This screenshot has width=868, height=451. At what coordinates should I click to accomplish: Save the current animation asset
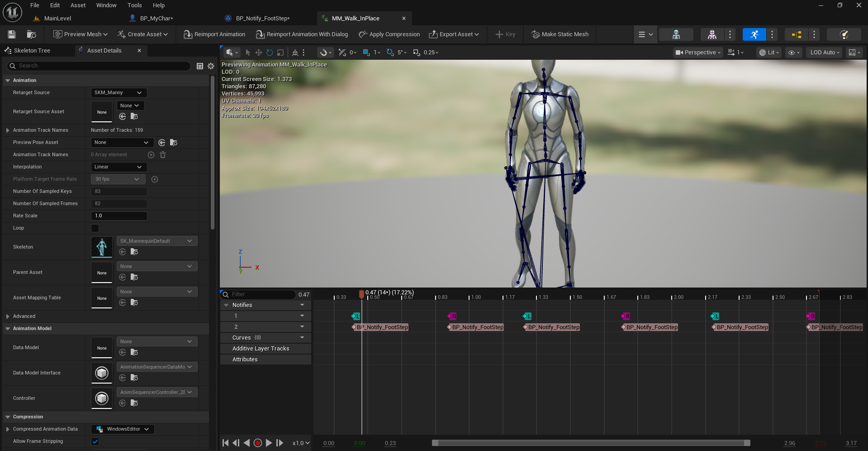[12, 34]
